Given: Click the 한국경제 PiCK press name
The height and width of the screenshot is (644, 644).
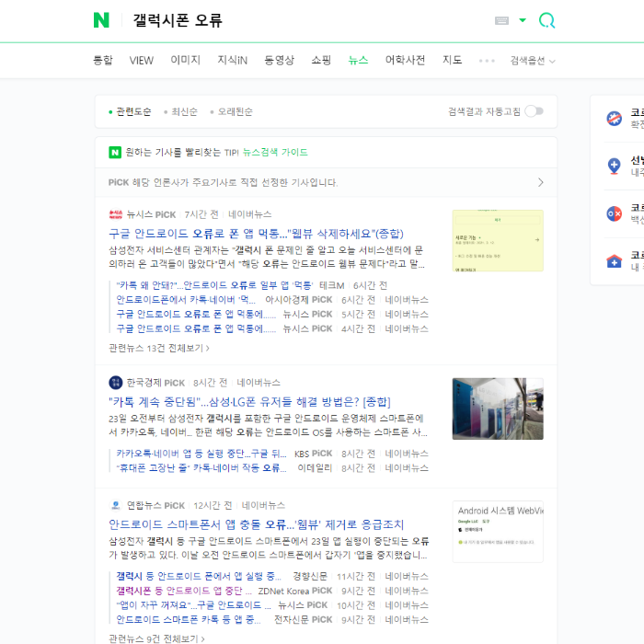Looking at the screenshot, I should click(155, 383).
